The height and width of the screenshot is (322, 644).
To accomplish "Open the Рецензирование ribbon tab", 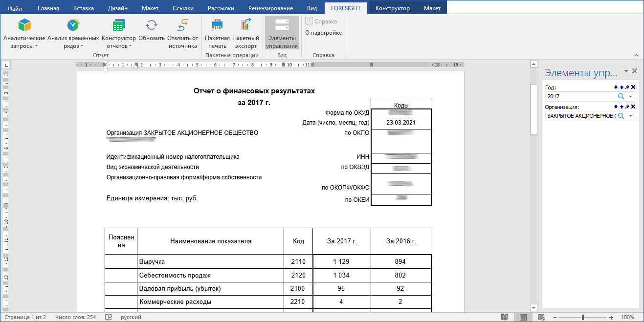I will [270, 8].
